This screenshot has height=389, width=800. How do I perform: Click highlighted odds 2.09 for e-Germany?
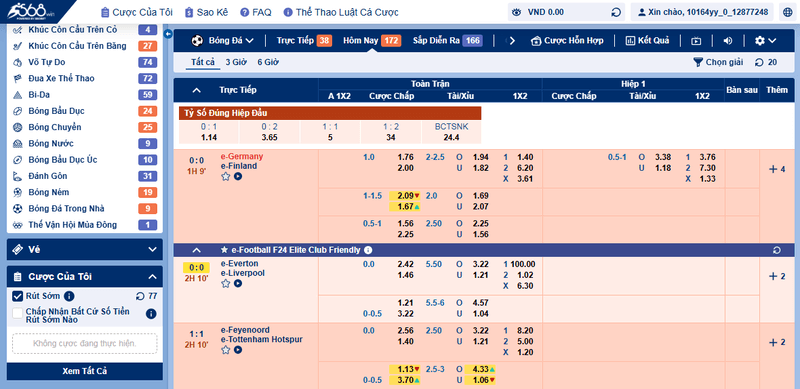point(405,196)
